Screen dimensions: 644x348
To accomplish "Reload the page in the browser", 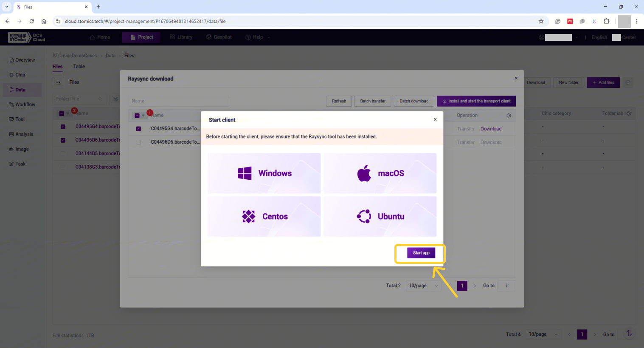I will 31,21.
